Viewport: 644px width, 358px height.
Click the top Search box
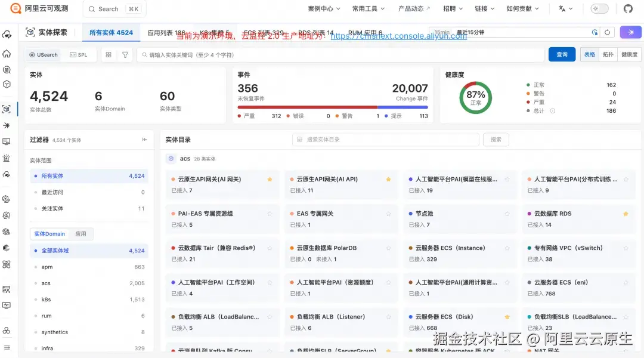click(114, 8)
